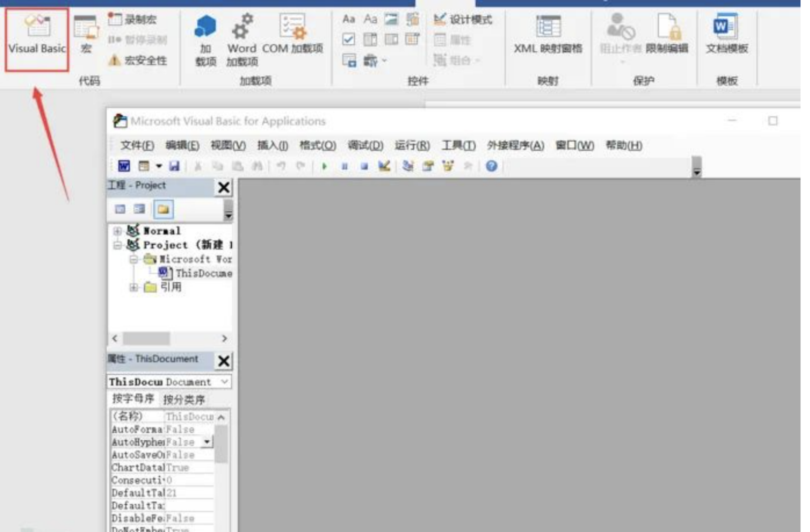Click the Break (pause) toolbar button
Image resolution: width=810 pixels, height=532 pixels.
345,166
